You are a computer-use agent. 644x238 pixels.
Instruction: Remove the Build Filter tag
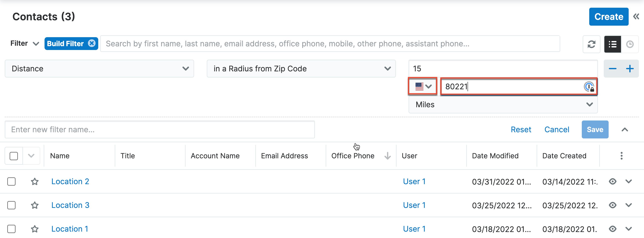[x=92, y=43]
